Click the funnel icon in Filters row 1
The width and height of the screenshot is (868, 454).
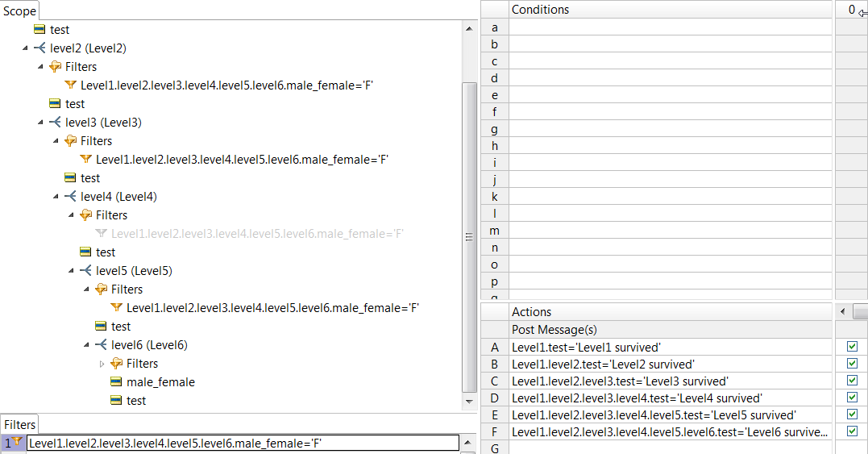pyautogui.click(x=17, y=442)
